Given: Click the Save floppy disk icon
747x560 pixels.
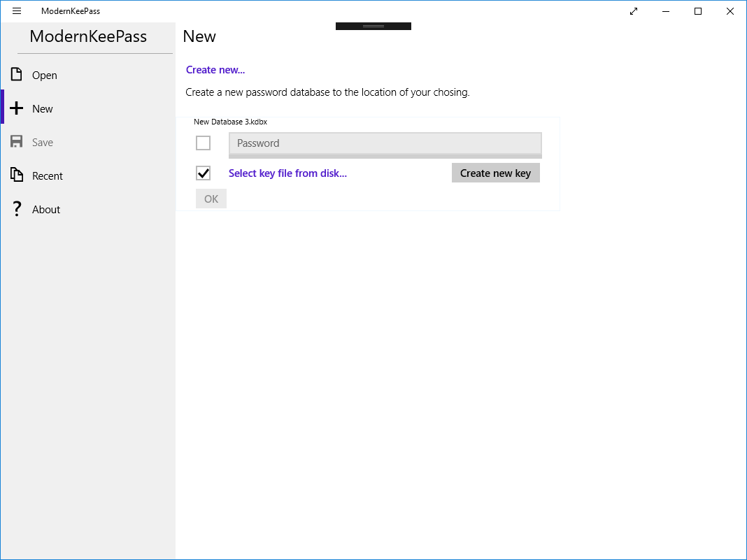Looking at the screenshot, I should point(17,142).
